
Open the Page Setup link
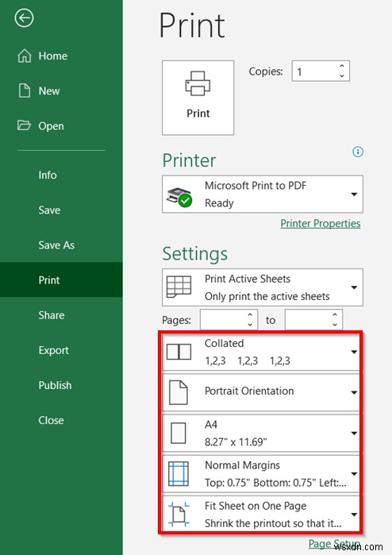(334, 543)
